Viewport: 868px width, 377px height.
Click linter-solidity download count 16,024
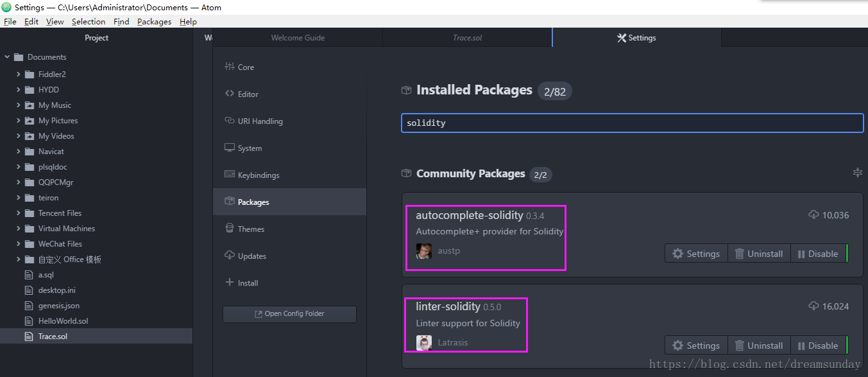pos(828,306)
